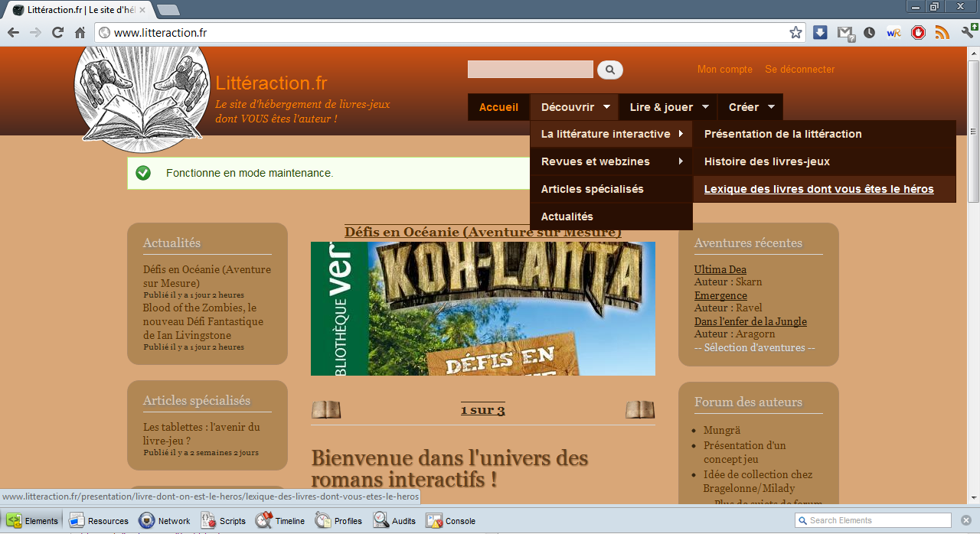This screenshot has width=980, height=534.
Task: Open the 'Mungrä' forum topic
Action: 722,430
